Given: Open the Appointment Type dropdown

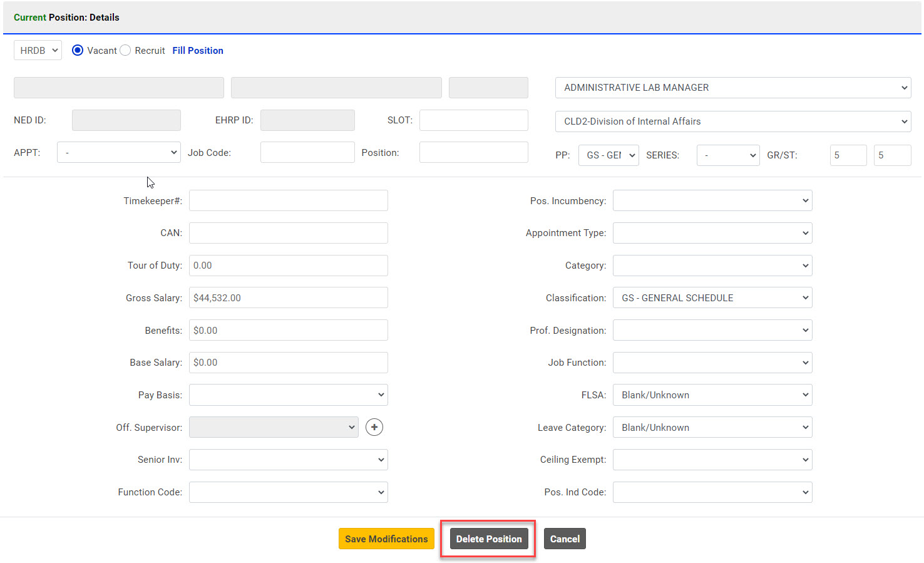Looking at the screenshot, I should 712,233.
